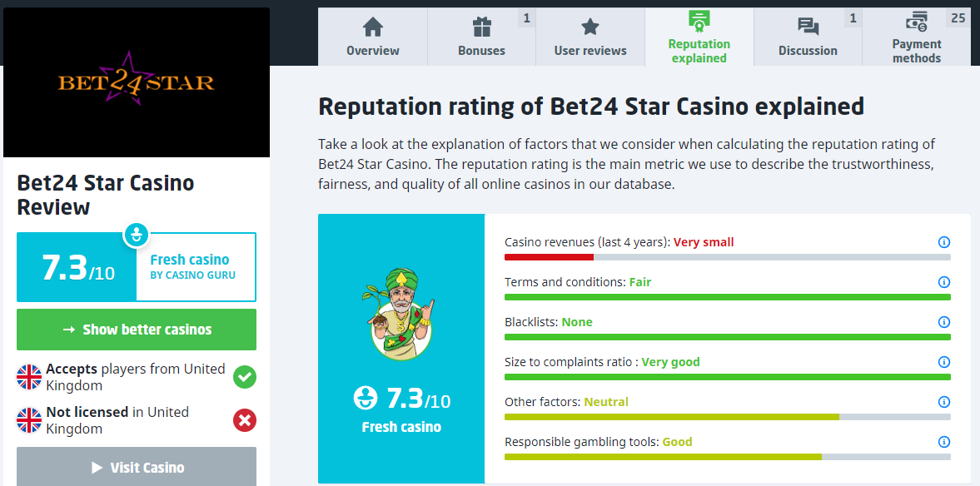
Task: Click the green checkmark accepts-players icon
Action: pyautogui.click(x=244, y=377)
